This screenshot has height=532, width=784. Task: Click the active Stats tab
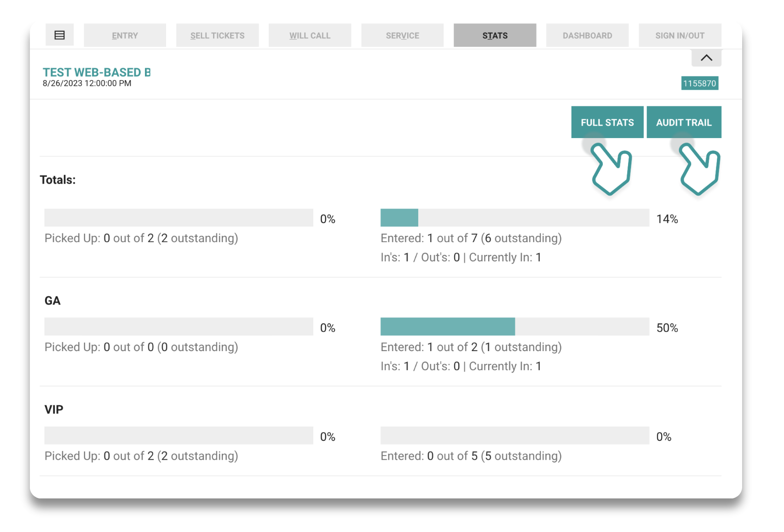point(495,35)
